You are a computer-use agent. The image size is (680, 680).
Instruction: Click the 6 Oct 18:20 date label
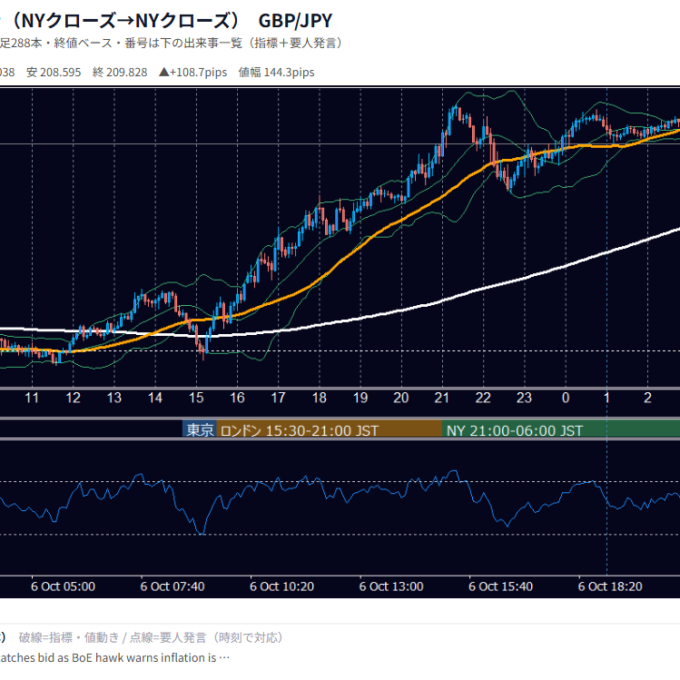click(x=610, y=586)
